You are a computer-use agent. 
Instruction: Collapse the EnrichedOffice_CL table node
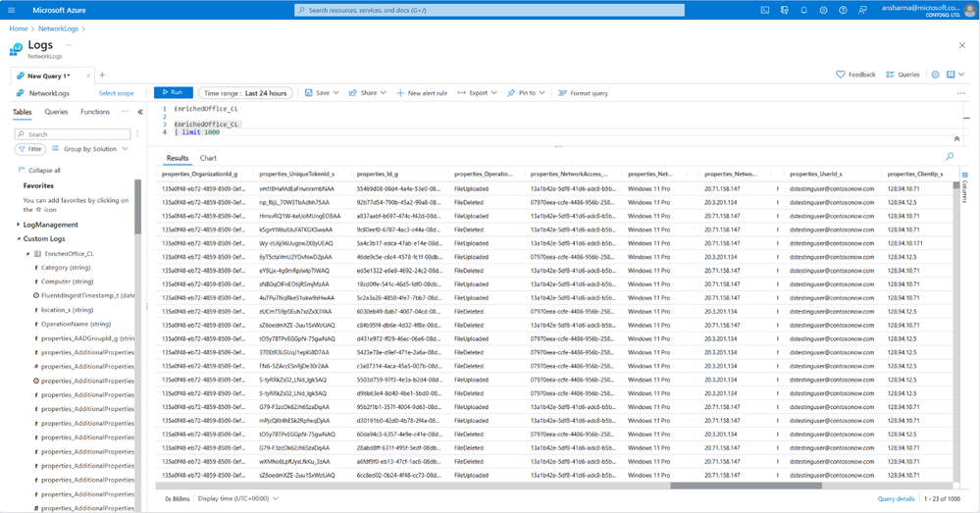coord(27,254)
